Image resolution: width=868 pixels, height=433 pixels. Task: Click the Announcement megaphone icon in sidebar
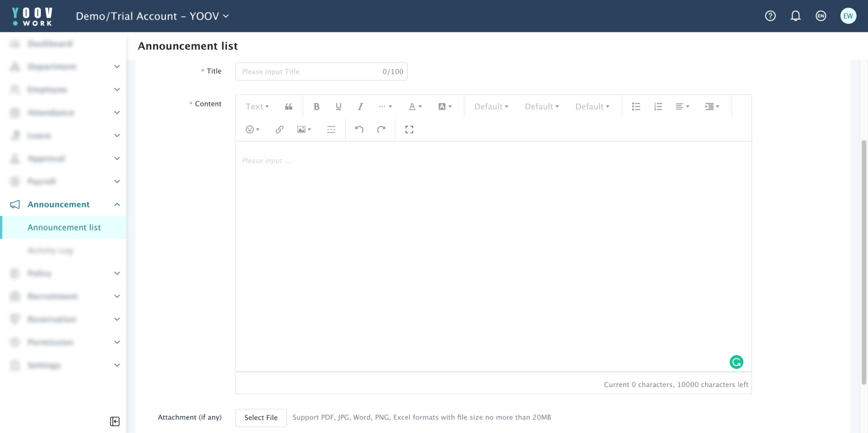tap(15, 205)
